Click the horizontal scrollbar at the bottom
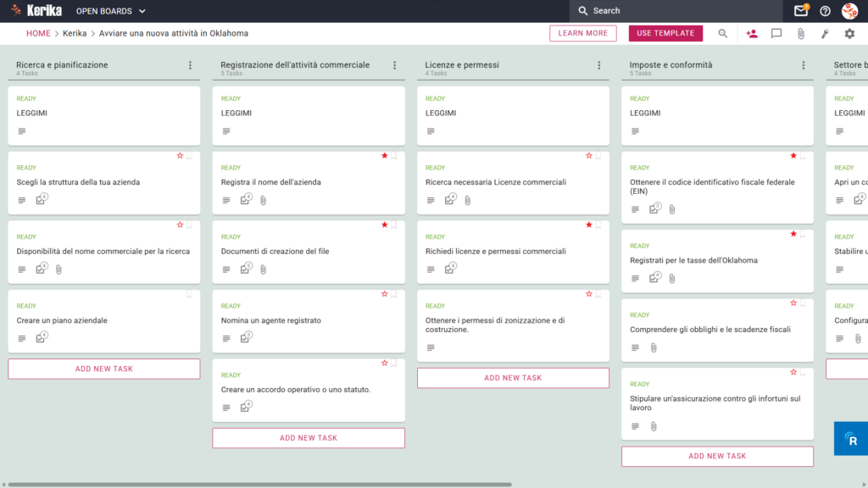 point(259,484)
